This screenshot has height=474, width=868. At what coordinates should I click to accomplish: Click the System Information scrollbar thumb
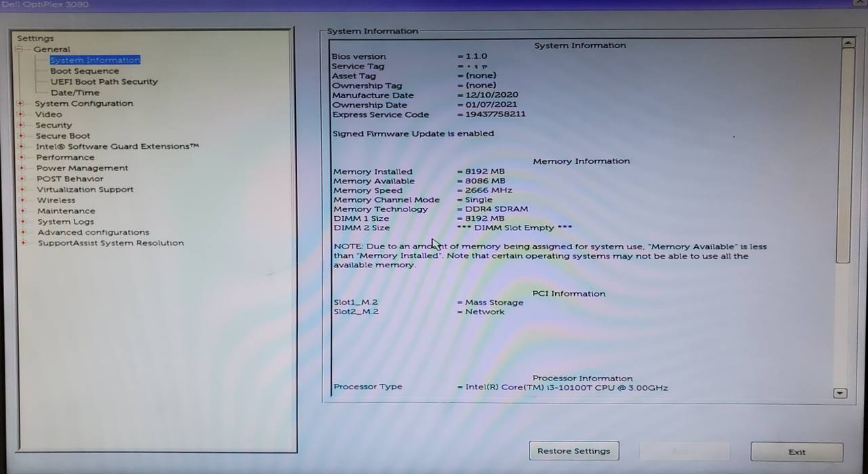(x=844, y=156)
